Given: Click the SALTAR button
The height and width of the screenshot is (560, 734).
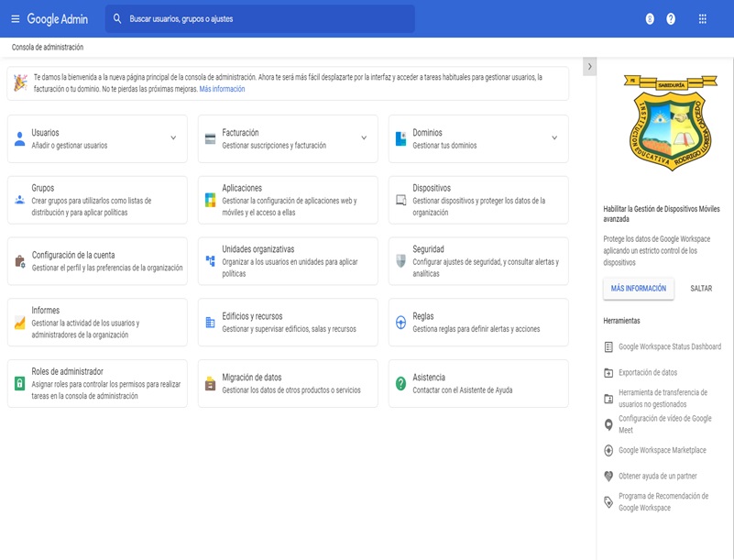Looking at the screenshot, I should pyautogui.click(x=701, y=289).
